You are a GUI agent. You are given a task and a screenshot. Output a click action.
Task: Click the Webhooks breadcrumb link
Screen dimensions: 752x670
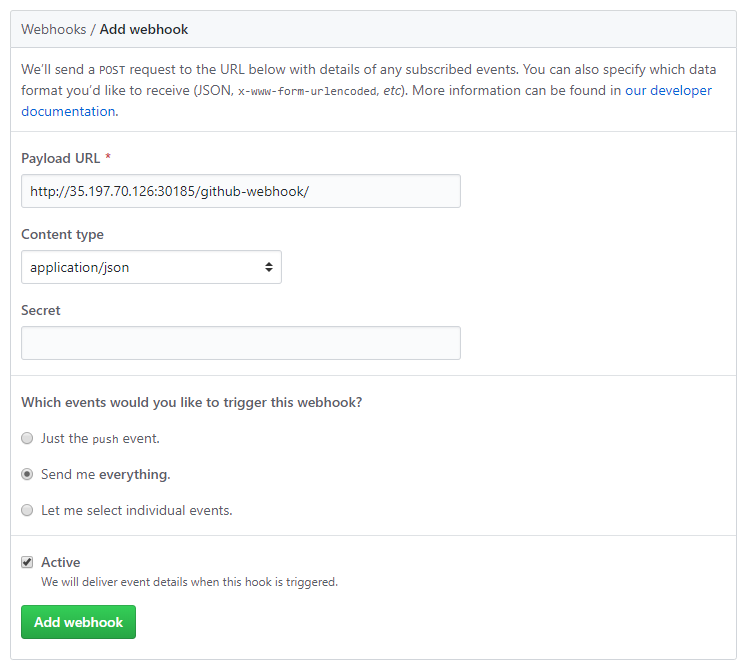pos(53,29)
